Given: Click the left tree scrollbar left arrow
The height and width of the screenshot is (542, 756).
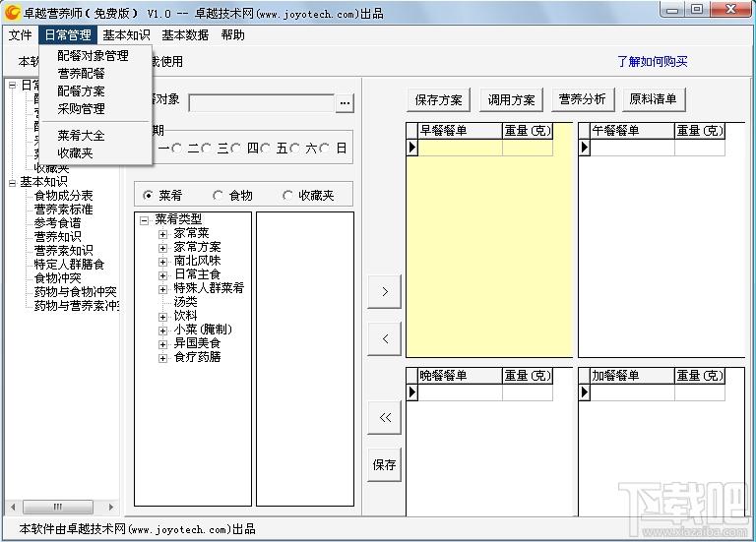Looking at the screenshot, I should tap(13, 507).
